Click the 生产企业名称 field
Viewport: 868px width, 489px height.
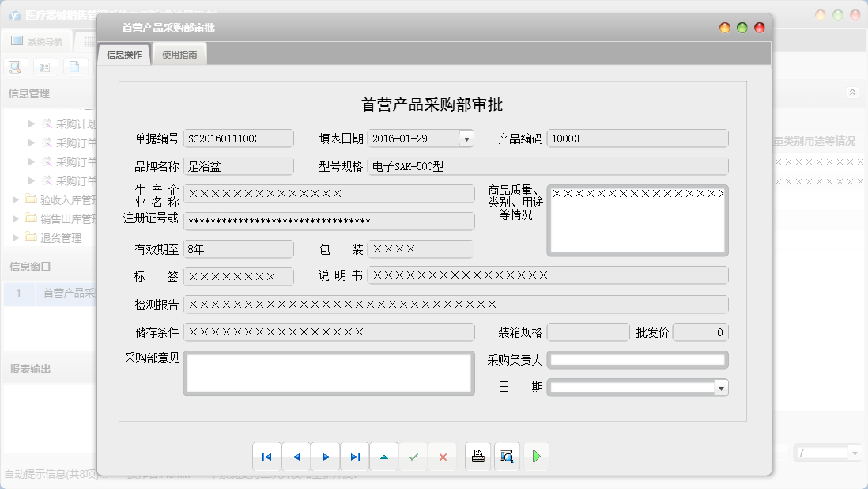[329, 194]
